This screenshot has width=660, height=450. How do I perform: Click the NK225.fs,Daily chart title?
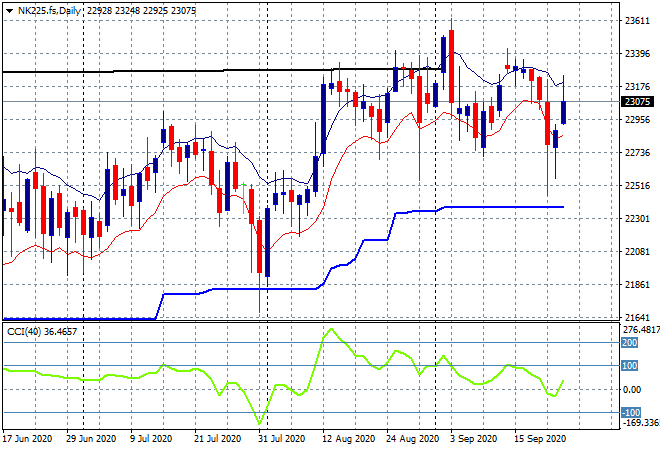(x=49, y=11)
